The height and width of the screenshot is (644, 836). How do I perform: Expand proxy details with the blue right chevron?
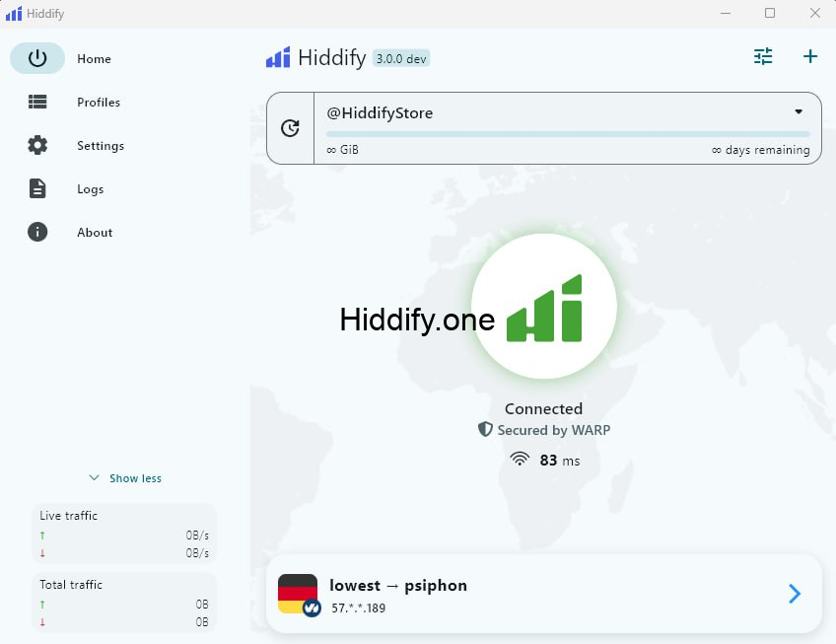pyautogui.click(x=794, y=594)
